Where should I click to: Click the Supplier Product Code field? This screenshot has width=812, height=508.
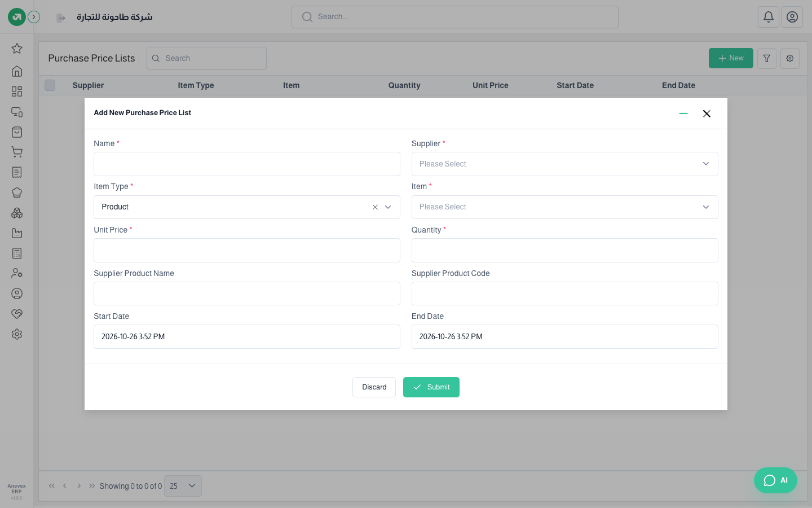[x=564, y=294]
